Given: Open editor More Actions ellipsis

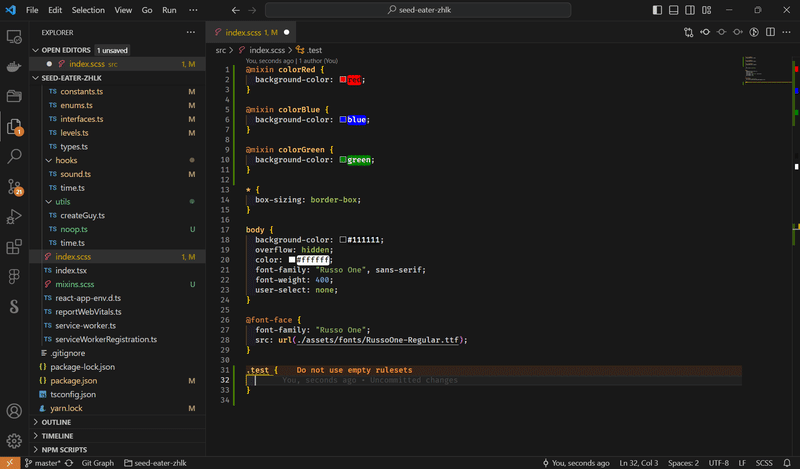Looking at the screenshot, I should pos(786,32).
